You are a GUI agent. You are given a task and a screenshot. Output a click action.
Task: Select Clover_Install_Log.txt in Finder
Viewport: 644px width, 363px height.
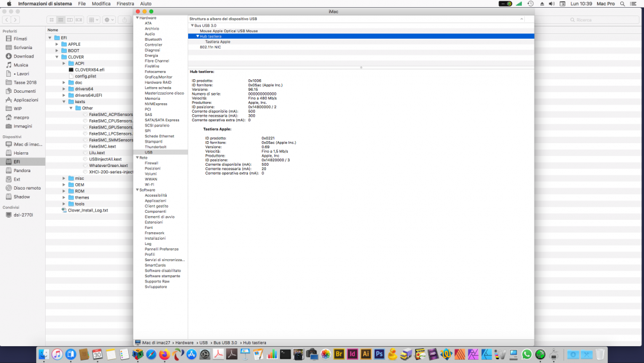click(88, 210)
